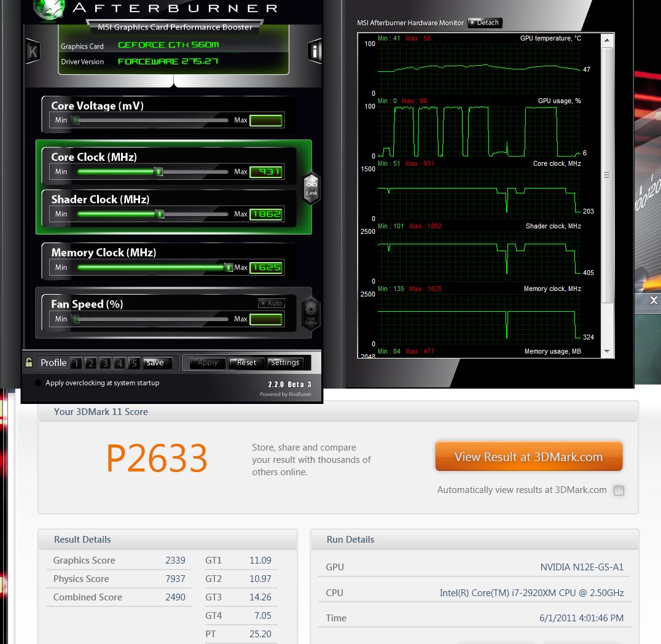Image resolution: width=661 pixels, height=644 pixels.
Task: Click the Fan Speed slider handle
Action: pos(76,320)
